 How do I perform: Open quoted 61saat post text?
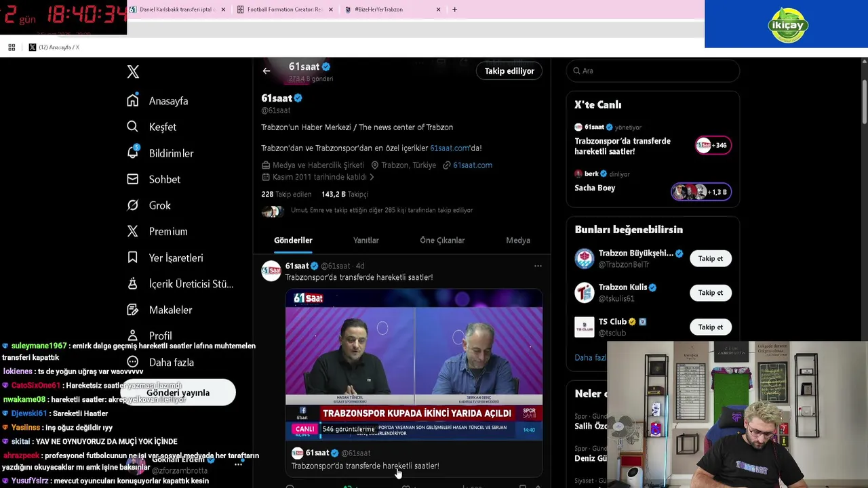coord(365,466)
